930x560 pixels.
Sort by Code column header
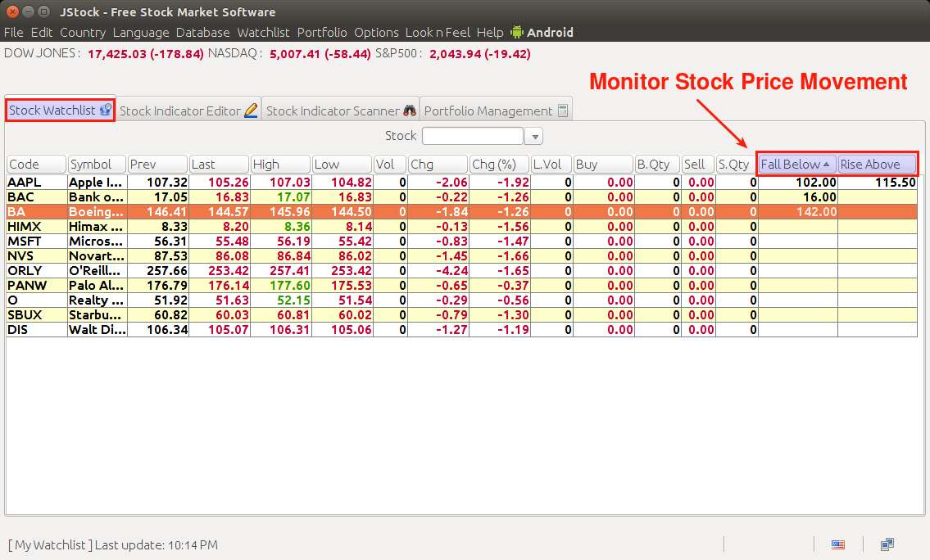tap(37, 164)
